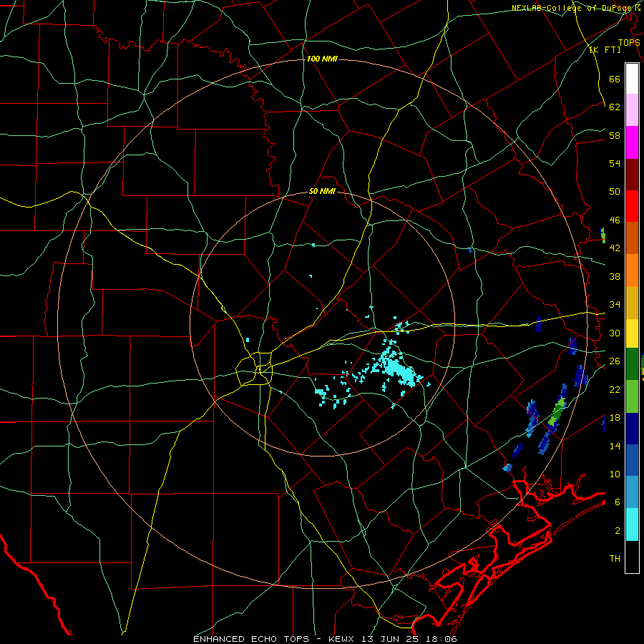The width and height of the screenshot is (644, 644).
Task: Click the legend value 10
Action: (x=615, y=474)
